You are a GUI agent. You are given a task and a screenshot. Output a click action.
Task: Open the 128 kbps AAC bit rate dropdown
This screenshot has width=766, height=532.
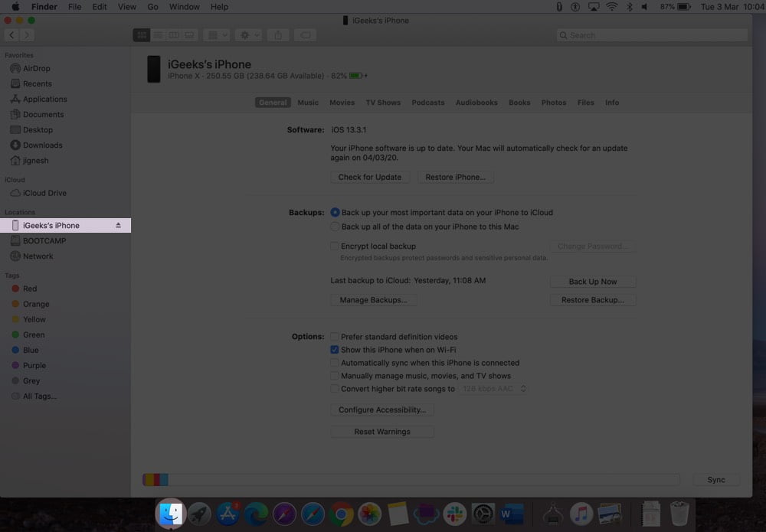coord(493,389)
